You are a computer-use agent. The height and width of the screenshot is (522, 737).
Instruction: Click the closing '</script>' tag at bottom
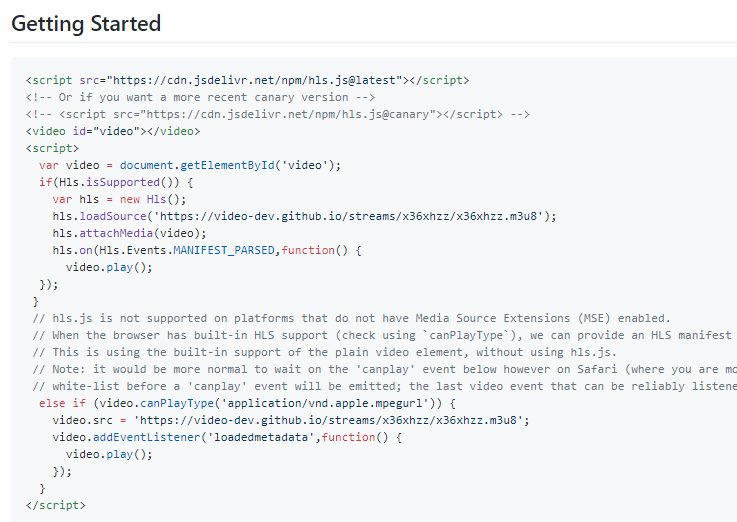tap(56, 505)
